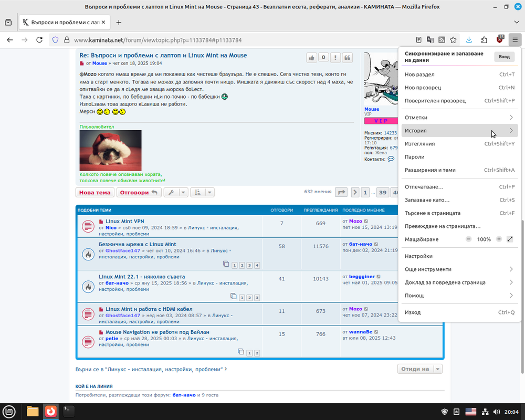Viewport: 525px width, 420px height.
Task: Click the translate page icon
Action: pyautogui.click(x=430, y=40)
